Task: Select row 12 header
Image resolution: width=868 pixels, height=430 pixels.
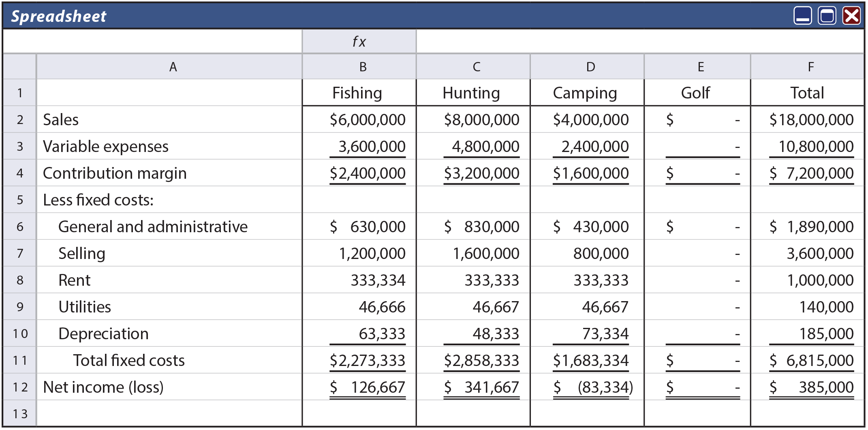Action: [20, 387]
